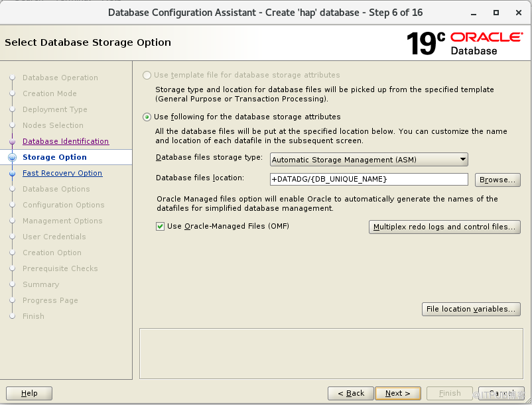Maximize the Database Configuration Assistant window
The image size is (532, 405).
click(x=496, y=13)
